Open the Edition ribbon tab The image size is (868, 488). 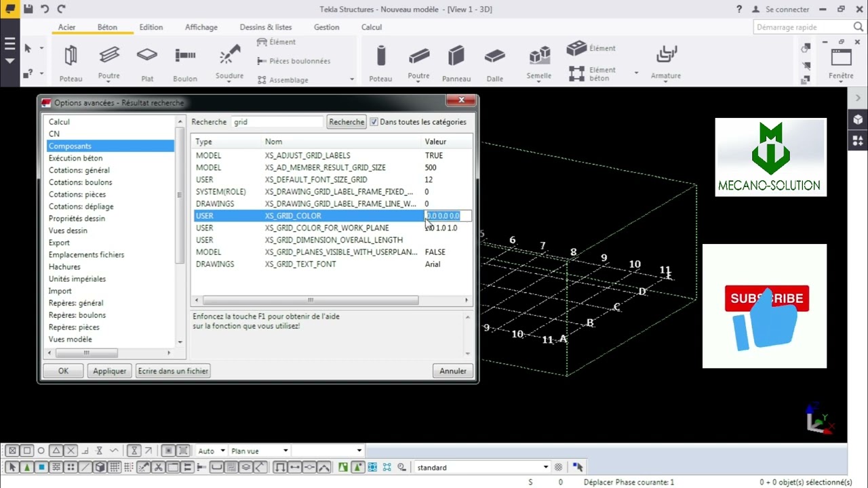pos(151,27)
